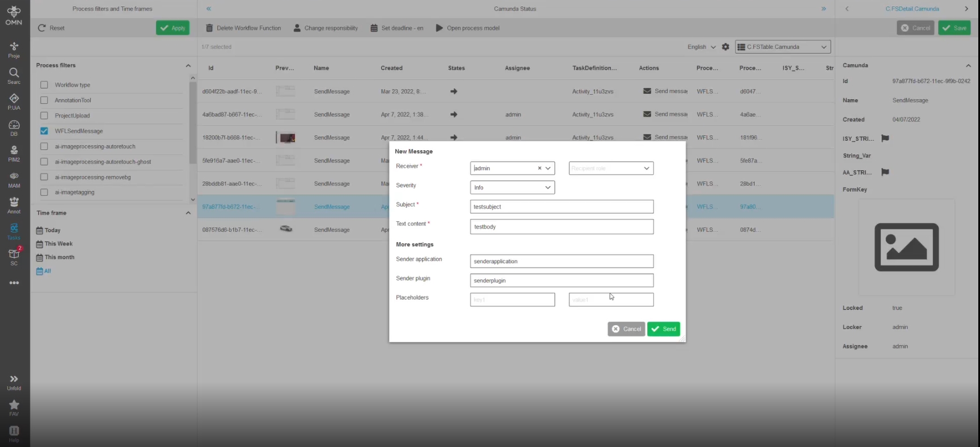
Task: Check the ProjectUpload filter checkbox
Action: click(x=44, y=116)
